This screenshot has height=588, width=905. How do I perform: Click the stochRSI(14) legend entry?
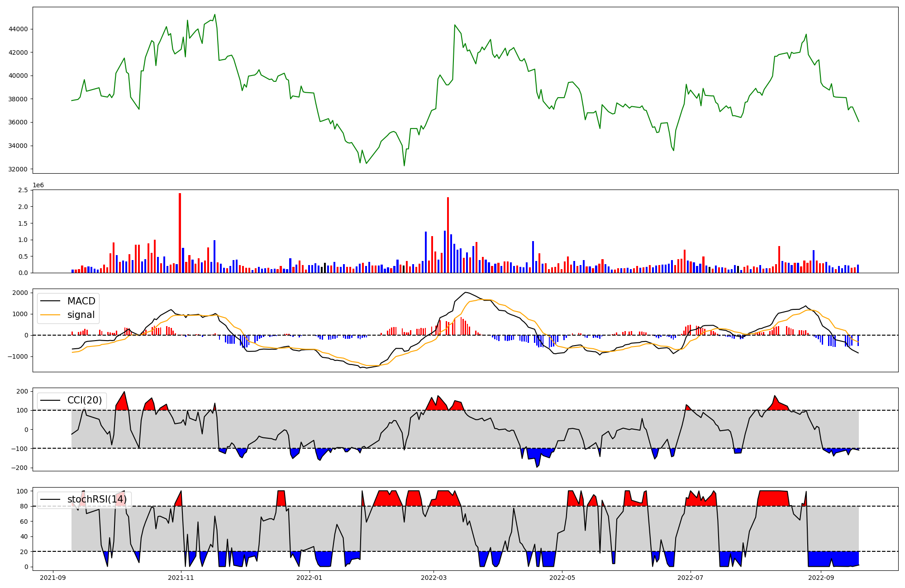(96, 499)
